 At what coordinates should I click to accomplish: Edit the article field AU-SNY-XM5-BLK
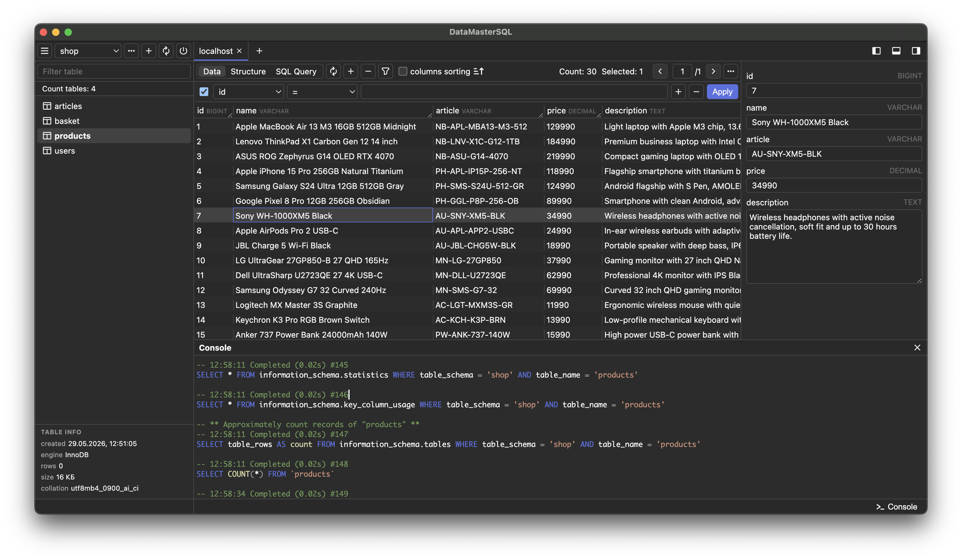pos(834,154)
